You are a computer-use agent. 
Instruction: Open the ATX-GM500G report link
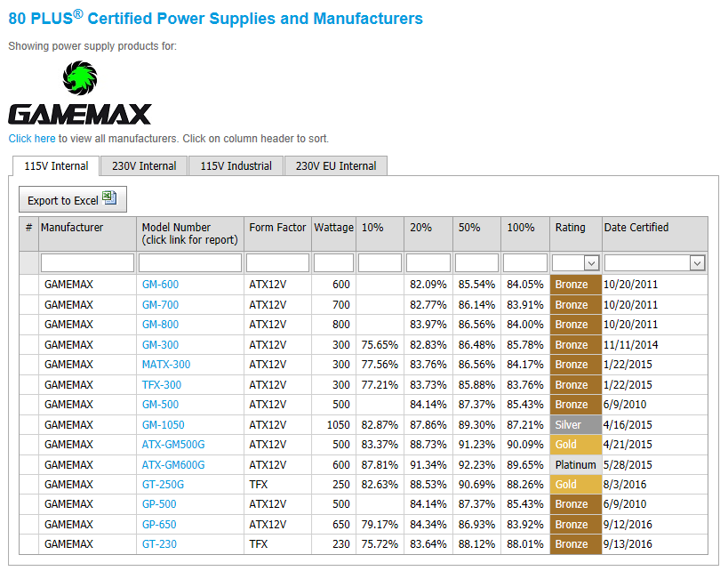point(173,444)
